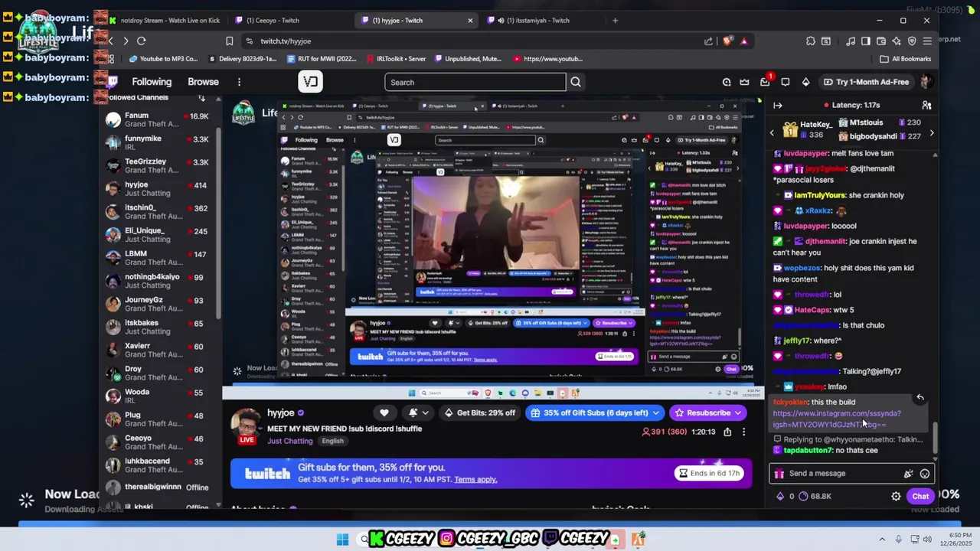Switch to the Following tab
The height and width of the screenshot is (551, 980).
click(152, 82)
